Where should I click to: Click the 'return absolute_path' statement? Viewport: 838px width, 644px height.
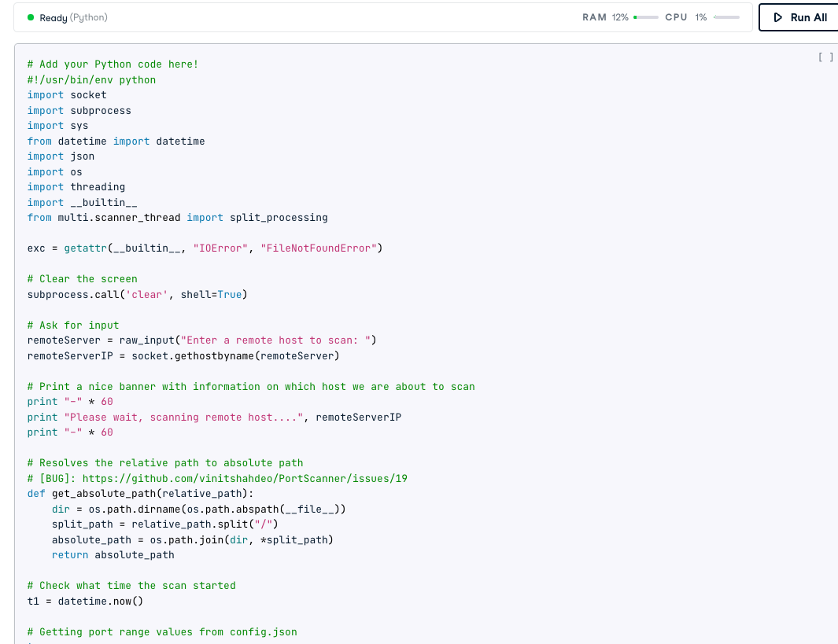pos(113,555)
